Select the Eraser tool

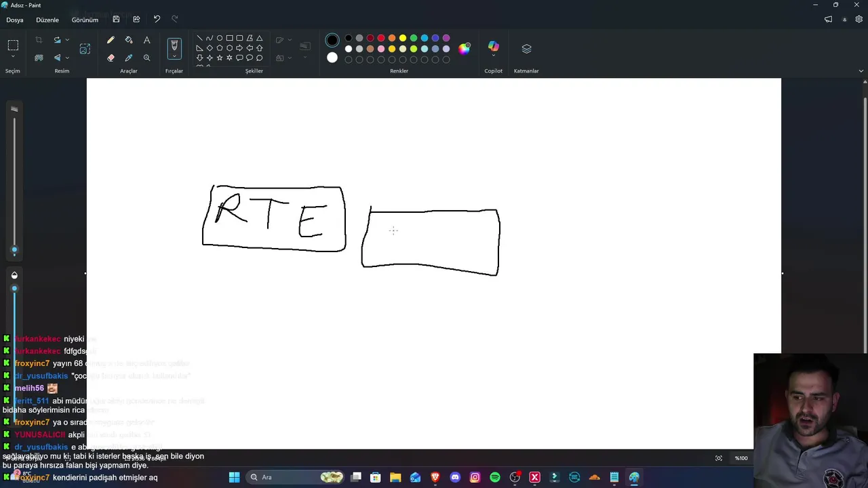tap(111, 58)
